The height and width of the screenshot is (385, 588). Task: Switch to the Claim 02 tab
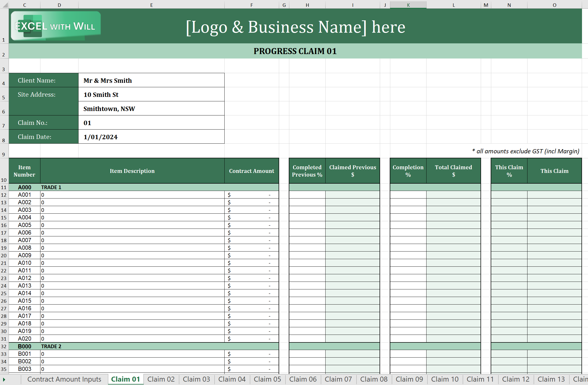tap(161, 379)
